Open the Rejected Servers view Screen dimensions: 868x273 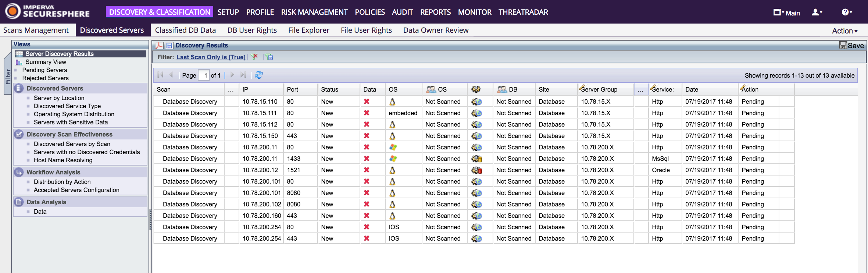click(45, 78)
